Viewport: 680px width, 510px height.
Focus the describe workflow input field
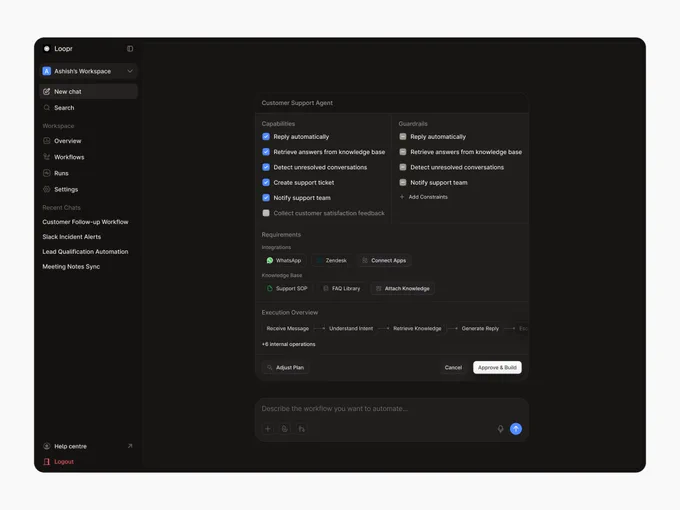point(390,409)
